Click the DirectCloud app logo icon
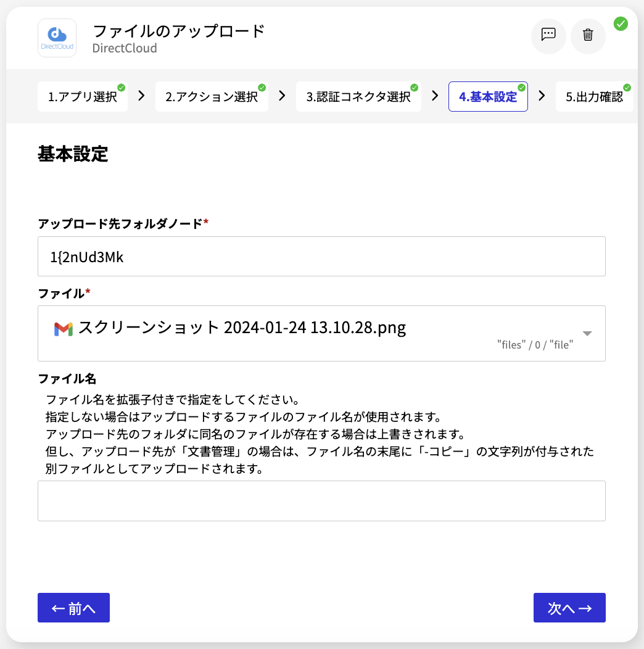Screen dimensions: 644x649 (57, 38)
